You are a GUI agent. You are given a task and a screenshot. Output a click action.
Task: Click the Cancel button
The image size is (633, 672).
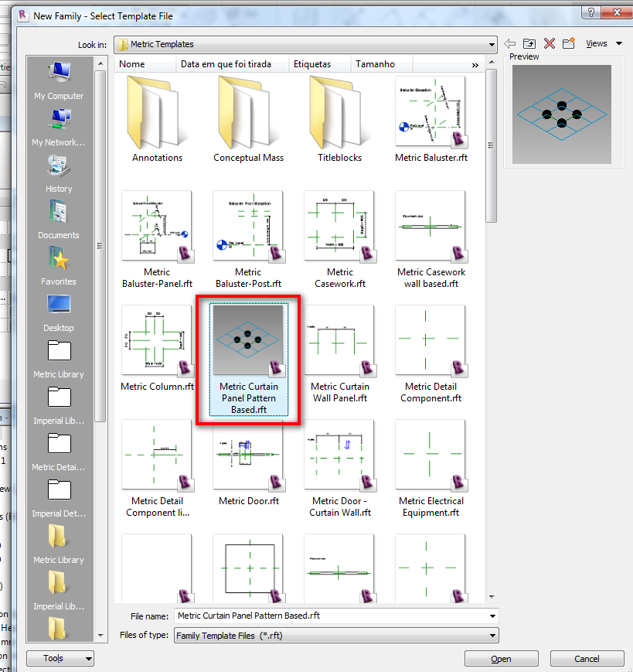pos(587,659)
